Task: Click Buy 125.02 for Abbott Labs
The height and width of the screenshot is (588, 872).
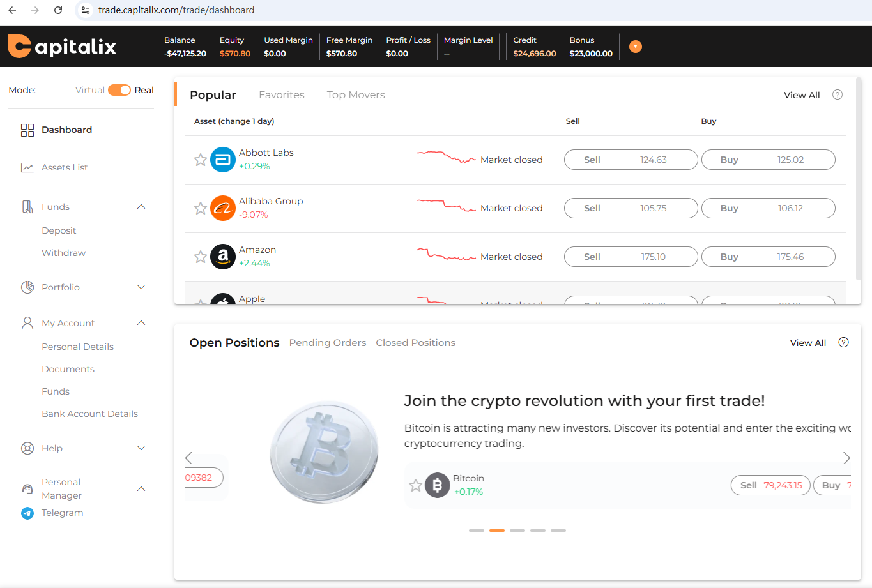Action: (x=769, y=160)
